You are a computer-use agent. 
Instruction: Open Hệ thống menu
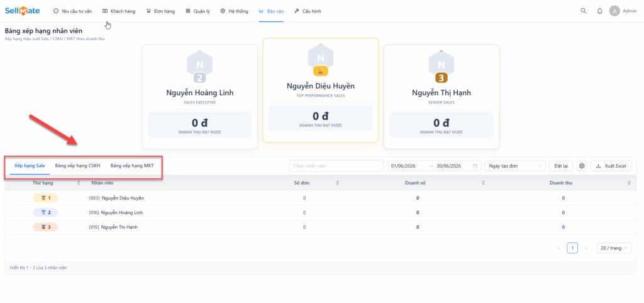(x=234, y=11)
